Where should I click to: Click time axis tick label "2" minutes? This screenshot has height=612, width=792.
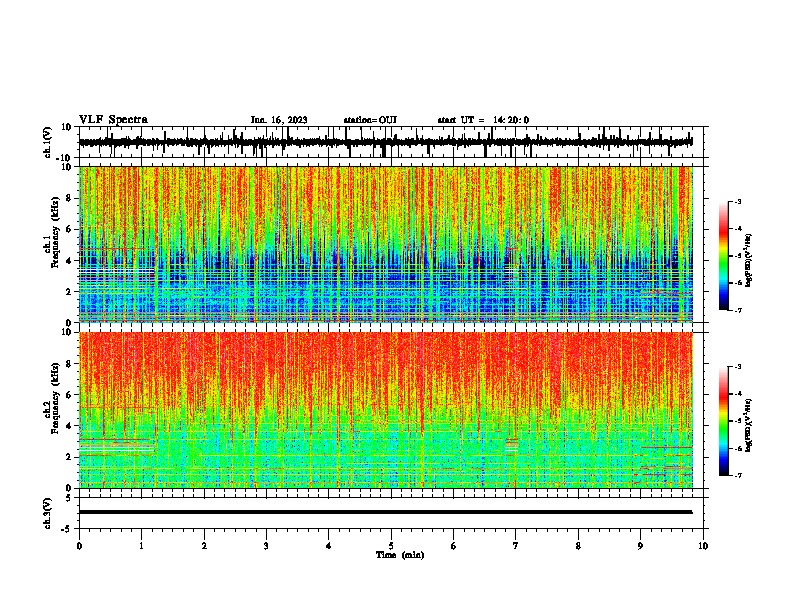tap(204, 546)
